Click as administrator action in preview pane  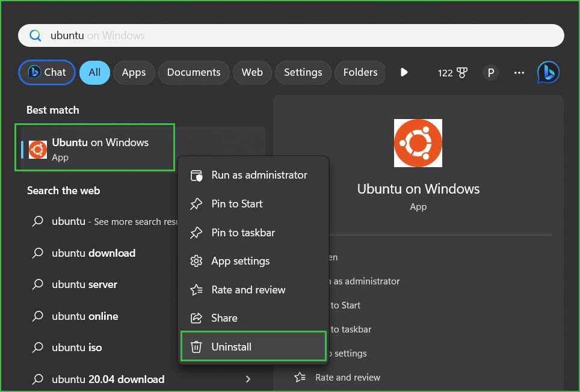point(365,281)
